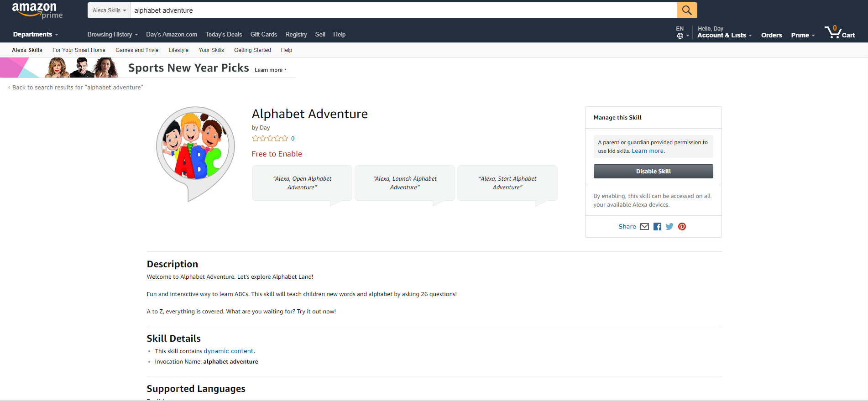
Task: Expand the Prime dropdown menu
Action: pos(803,35)
